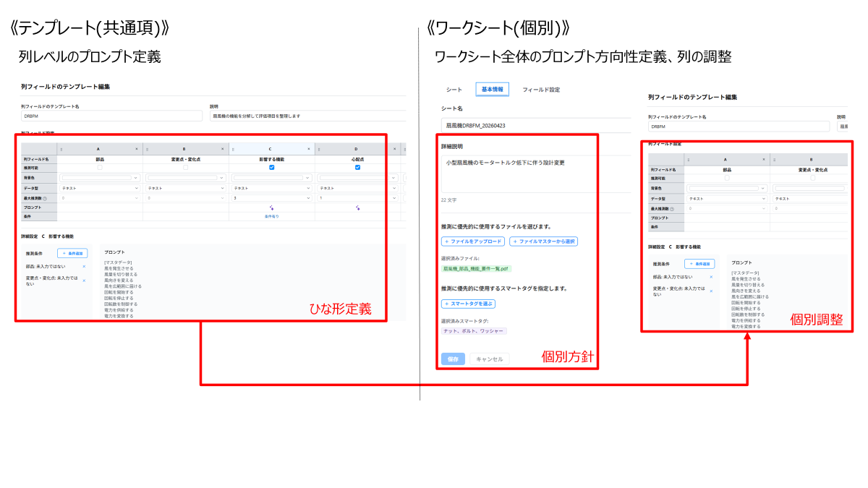Viewport: 868px width, 488px height.
Task: Click the ファイルをアップロード button
Action: point(472,241)
